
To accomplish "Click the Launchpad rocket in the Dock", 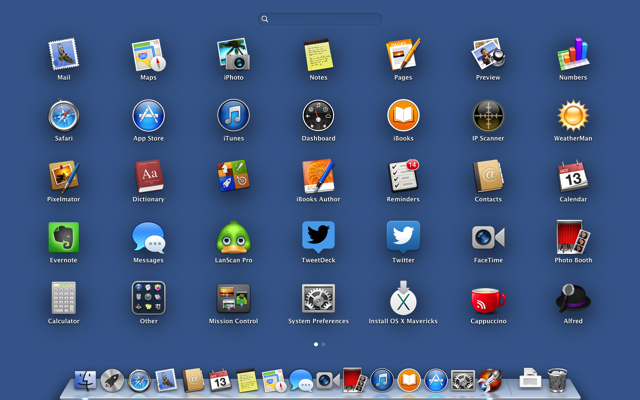I will 112,380.
